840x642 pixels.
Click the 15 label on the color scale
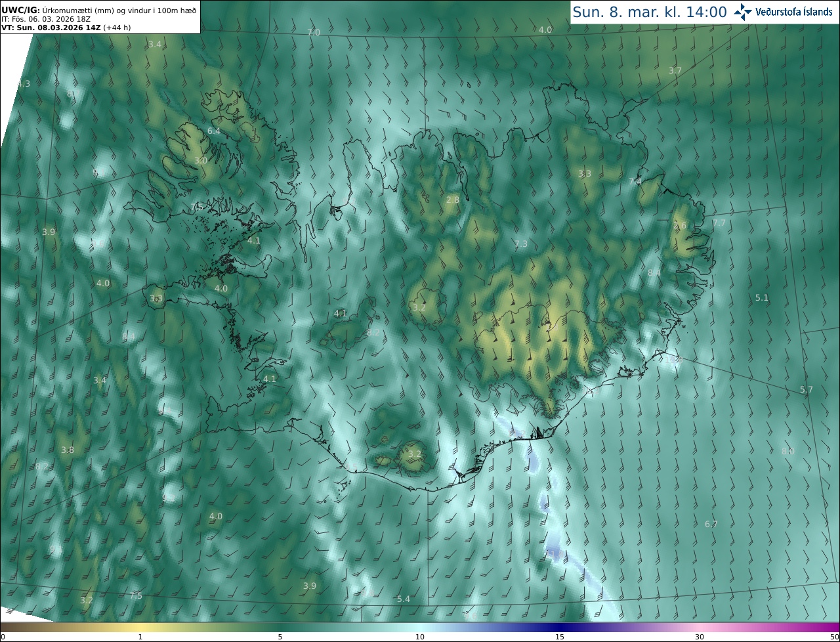click(560, 637)
